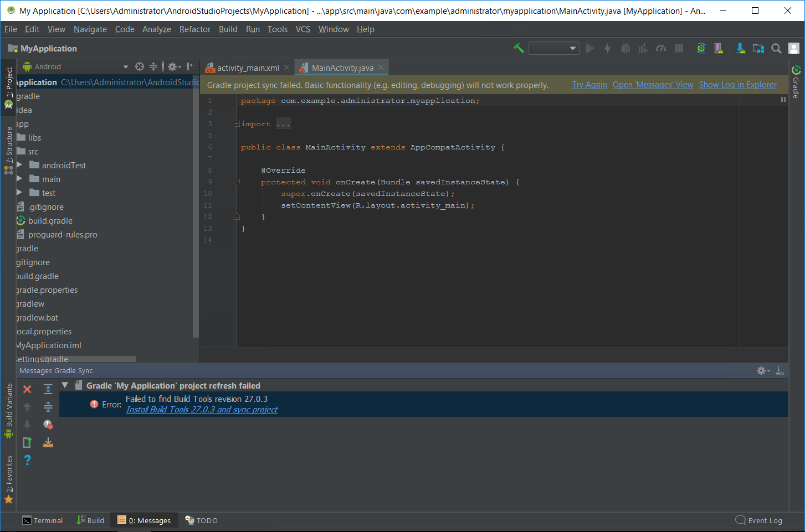The image size is (805, 532).
Task: Open the Build menu
Action: pyautogui.click(x=228, y=29)
